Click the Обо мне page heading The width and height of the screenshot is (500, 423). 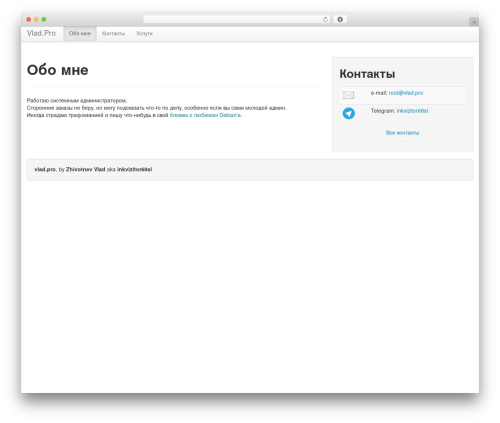click(58, 70)
